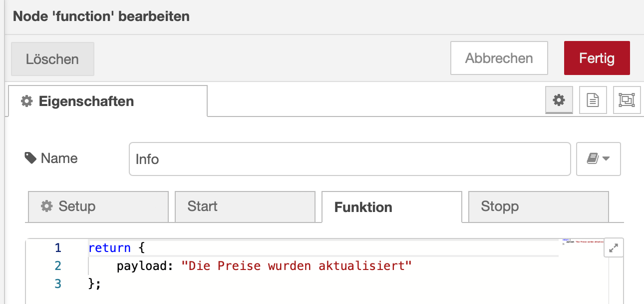
Task: Click the code editor minimap preview
Action: pyautogui.click(x=580, y=242)
